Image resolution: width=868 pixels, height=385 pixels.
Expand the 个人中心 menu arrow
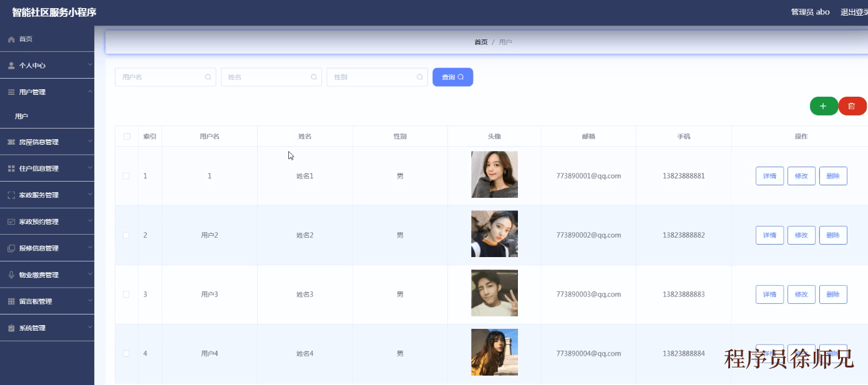pyautogui.click(x=90, y=65)
